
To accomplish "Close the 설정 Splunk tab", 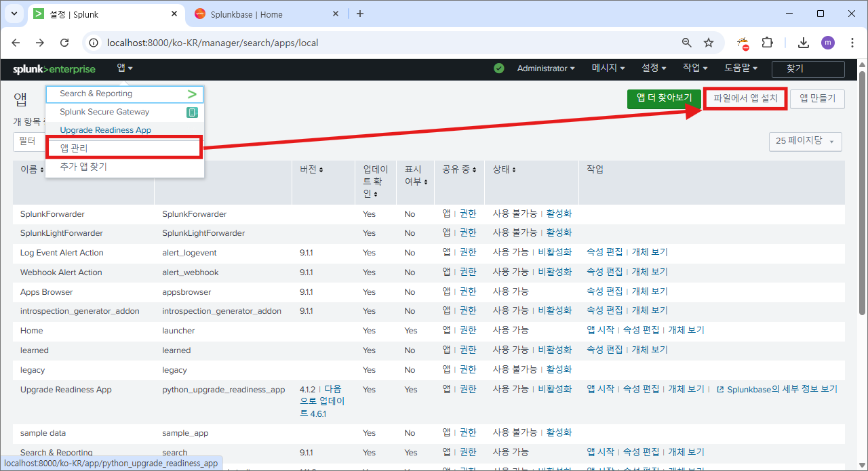I will point(174,14).
